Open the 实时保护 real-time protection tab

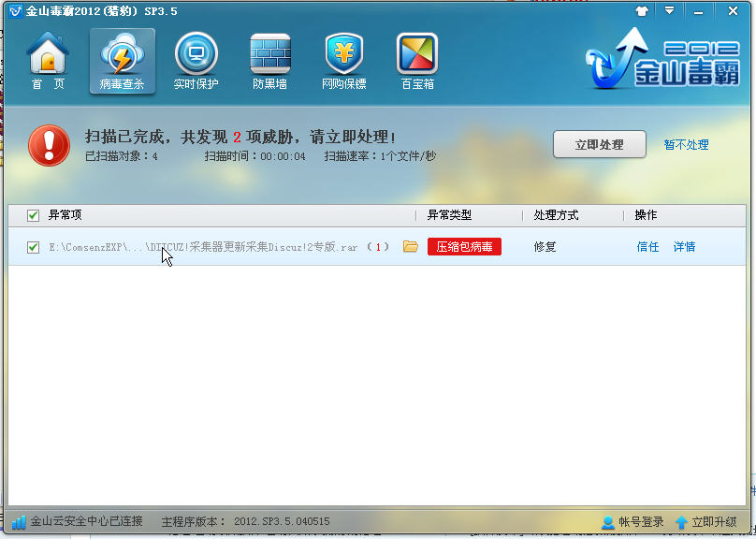point(196,61)
